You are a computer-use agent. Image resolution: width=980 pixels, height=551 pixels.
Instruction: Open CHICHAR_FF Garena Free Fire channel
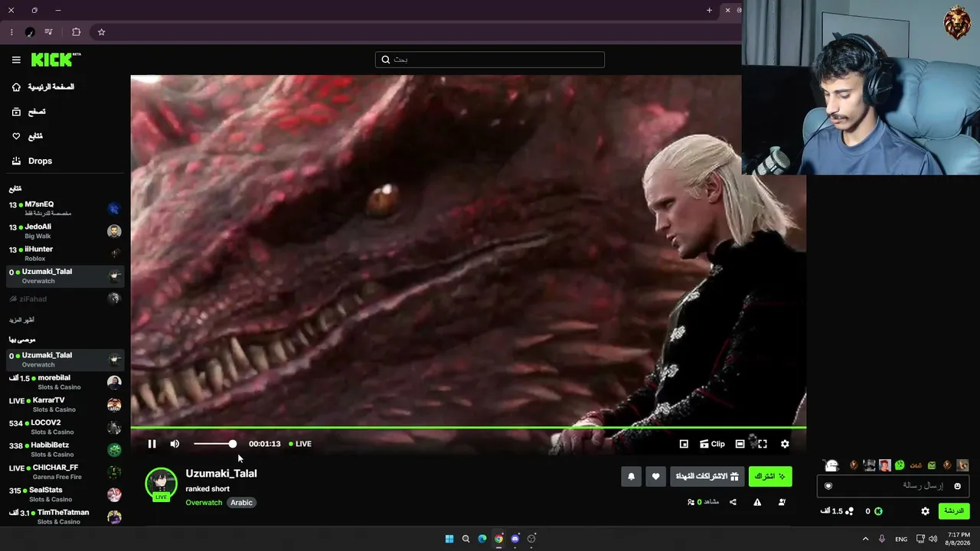[65, 472]
